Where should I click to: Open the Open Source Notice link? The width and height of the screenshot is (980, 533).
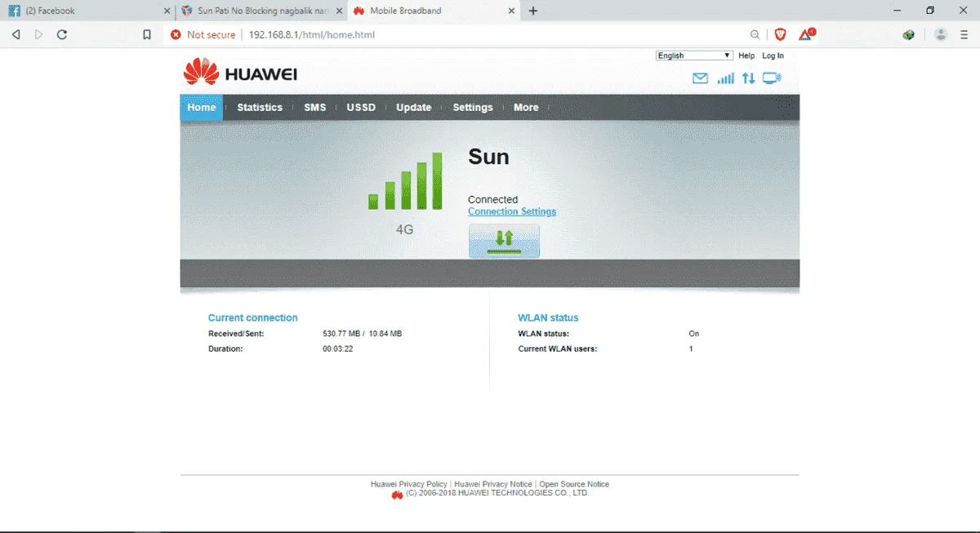point(574,484)
